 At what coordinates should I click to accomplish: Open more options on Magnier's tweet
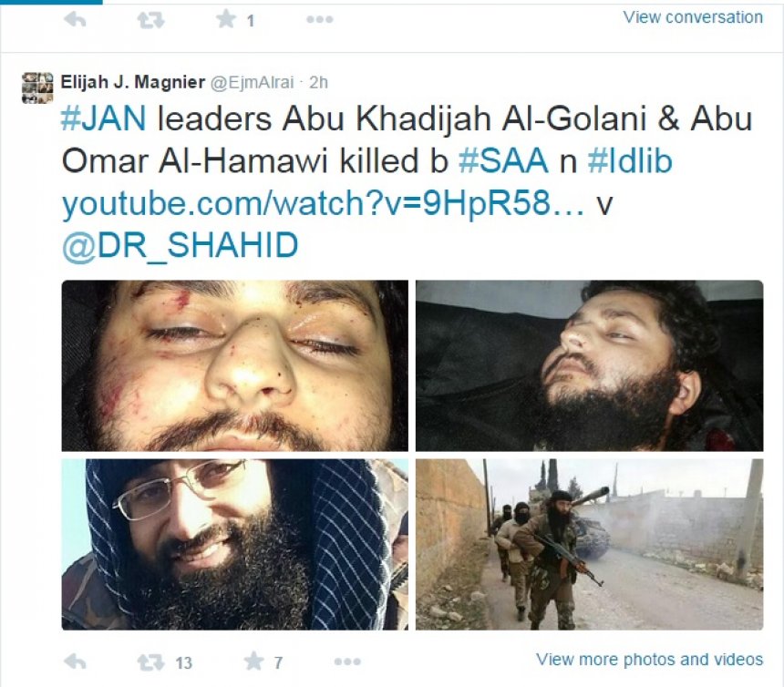347,661
